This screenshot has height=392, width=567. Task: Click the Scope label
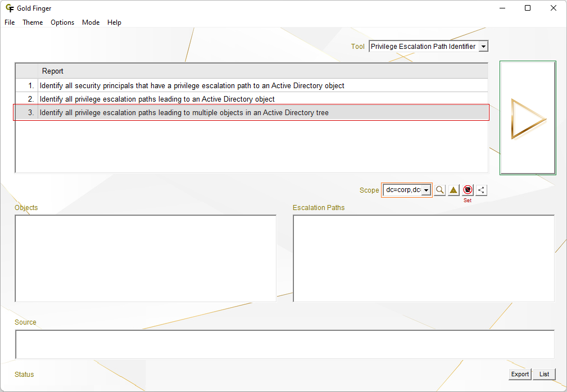(x=369, y=190)
